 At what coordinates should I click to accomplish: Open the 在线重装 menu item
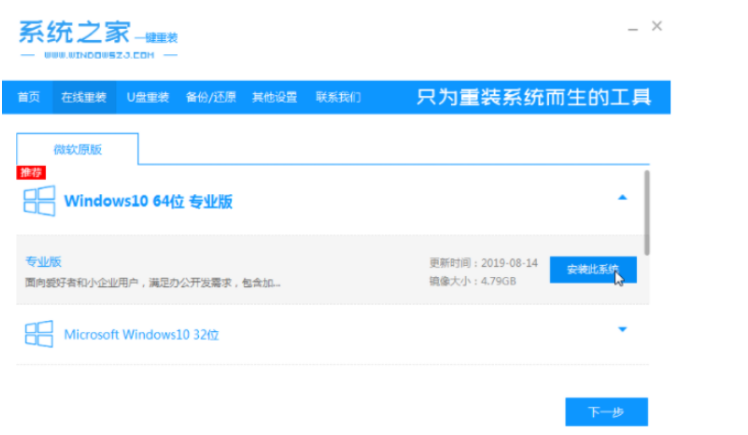tap(82, 97)
